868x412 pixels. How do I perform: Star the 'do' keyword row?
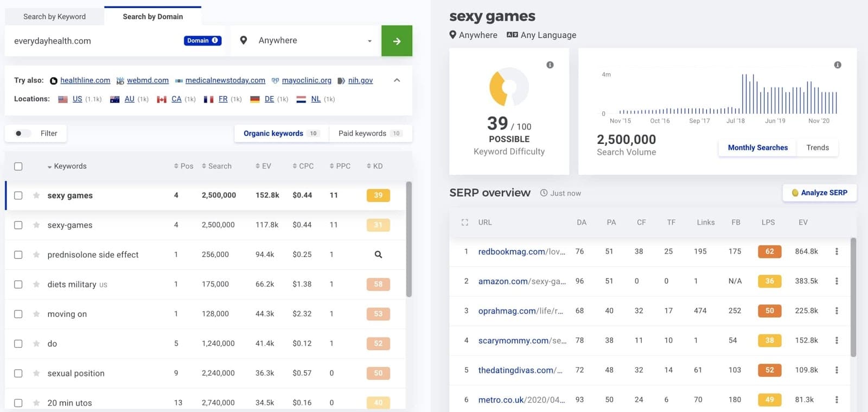(36, 344)
